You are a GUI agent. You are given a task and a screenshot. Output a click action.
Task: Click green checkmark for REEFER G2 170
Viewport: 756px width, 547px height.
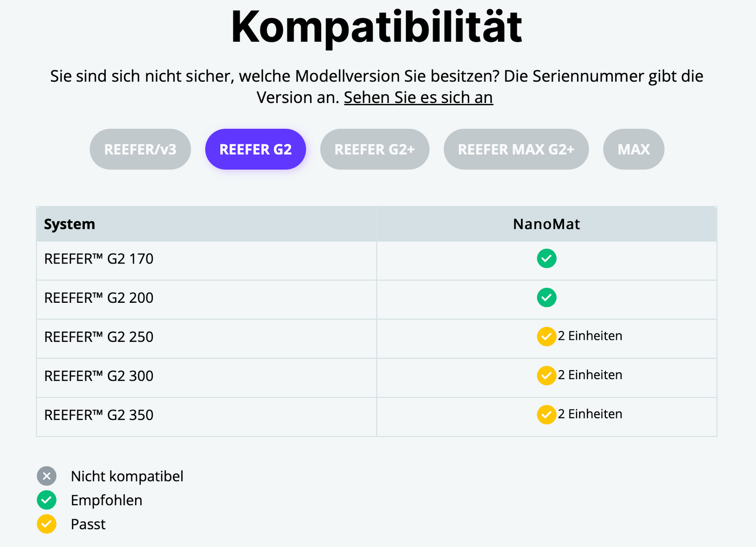point(546,258)
